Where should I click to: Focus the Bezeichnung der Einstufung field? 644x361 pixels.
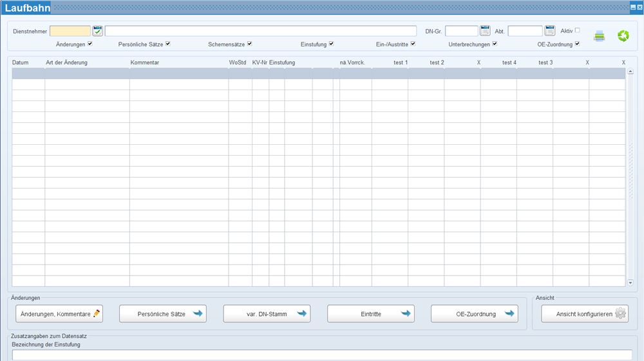(322, 355)
